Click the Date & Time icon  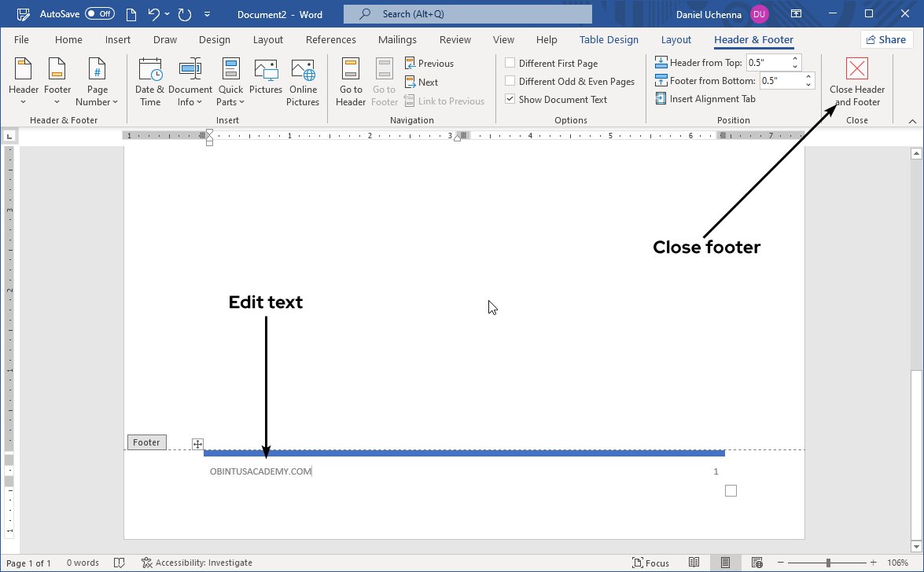tap(149, 70)
